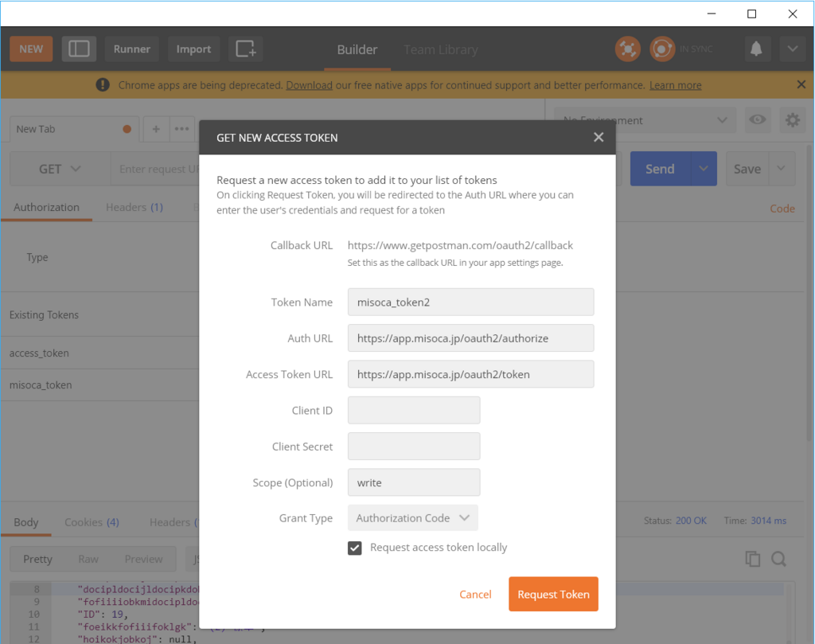Select the response Cookies (4) tab
The width and height of the screenshot is (815, 644).
coord(92,522)
